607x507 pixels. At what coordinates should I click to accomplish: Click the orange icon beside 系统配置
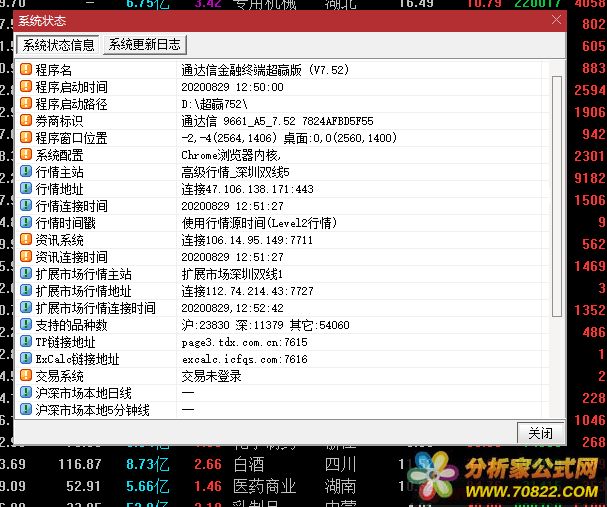point(26,154)
